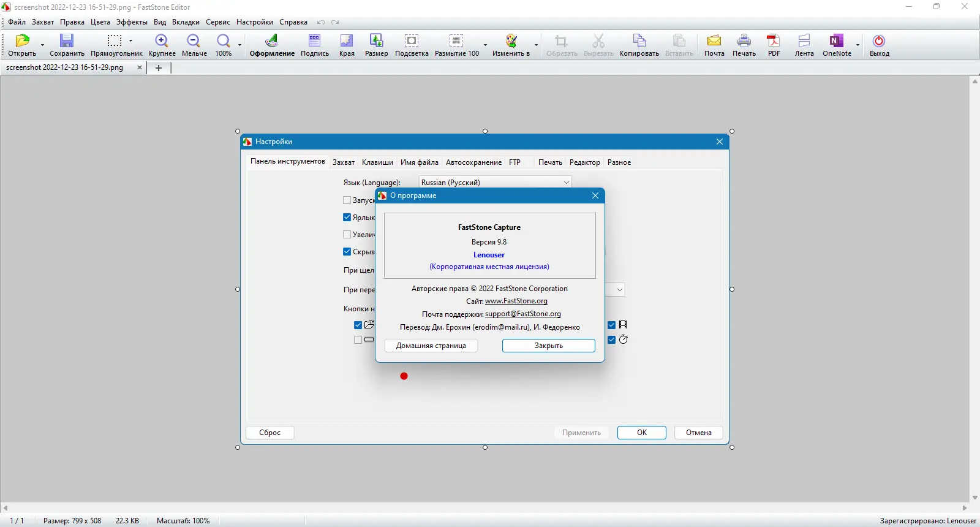980x527 pixels.
Task: Select the screenshot 2022-12-23 16-51-29.png document tab
Action: point(73,67)
